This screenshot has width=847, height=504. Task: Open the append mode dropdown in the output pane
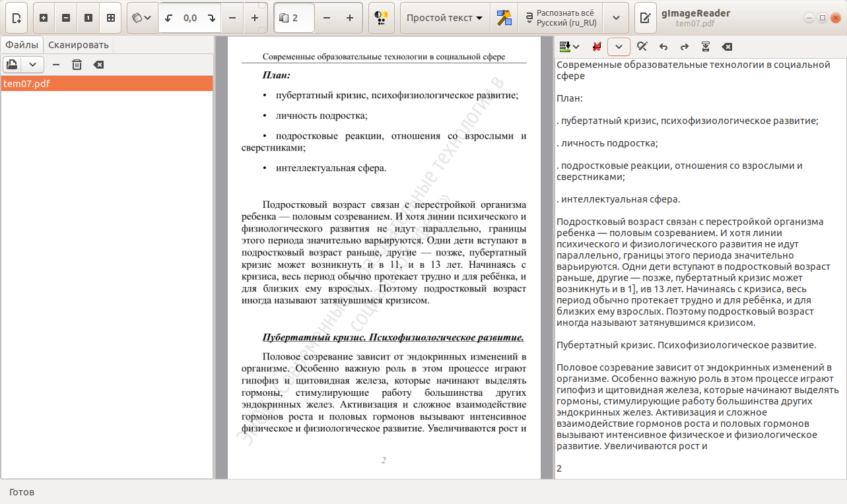569,47
